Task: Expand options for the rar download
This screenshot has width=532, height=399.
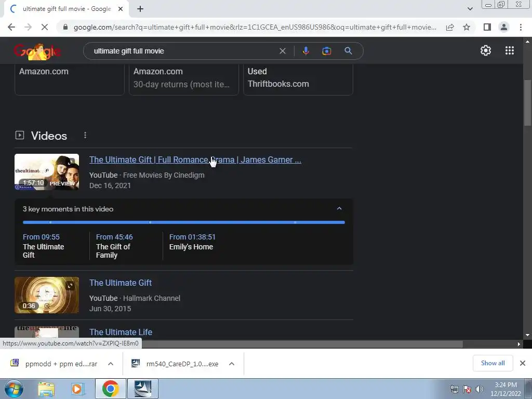Action: [x=111, y=364]
